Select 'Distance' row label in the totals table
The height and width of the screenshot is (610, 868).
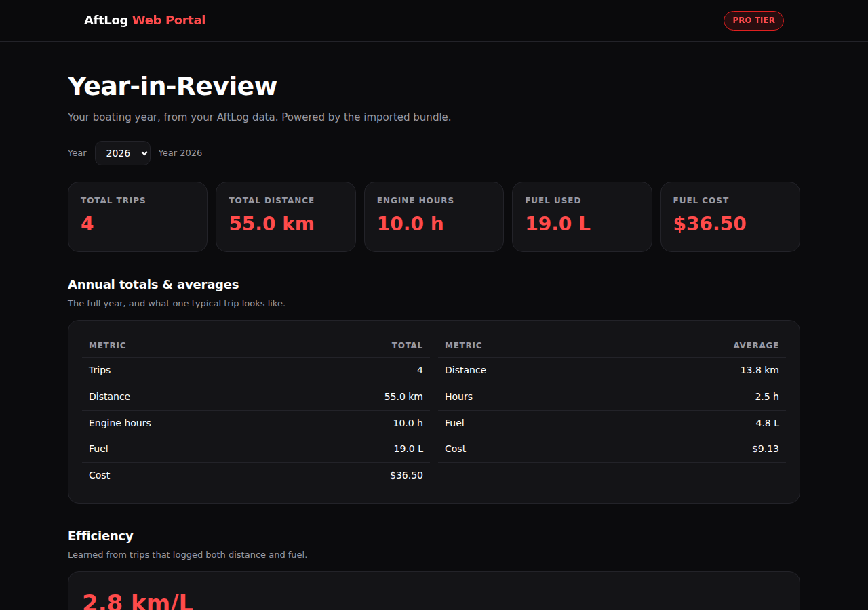(109, 396)
